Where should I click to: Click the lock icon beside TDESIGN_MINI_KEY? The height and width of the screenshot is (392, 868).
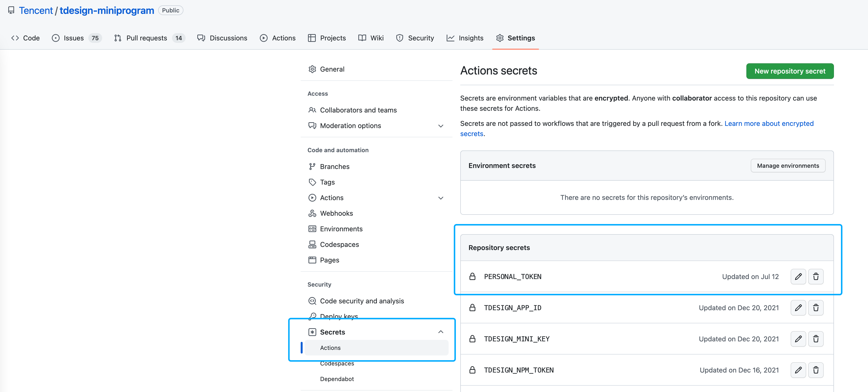pos(472,339)
